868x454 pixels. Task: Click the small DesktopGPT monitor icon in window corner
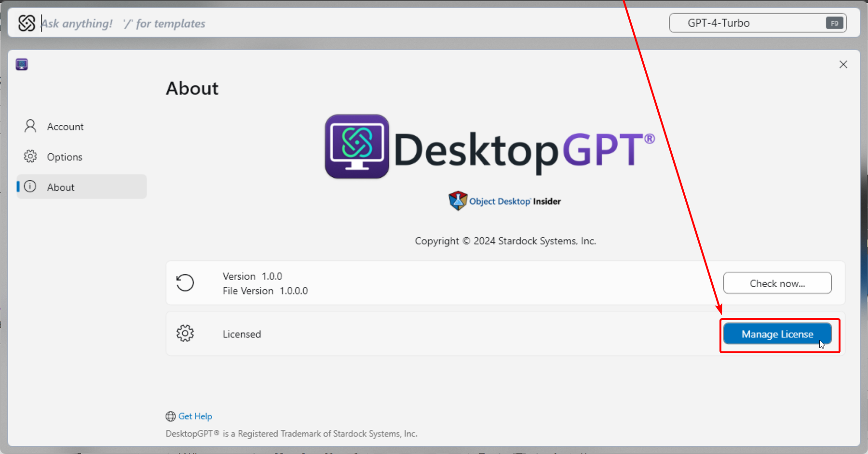[22, 64]
